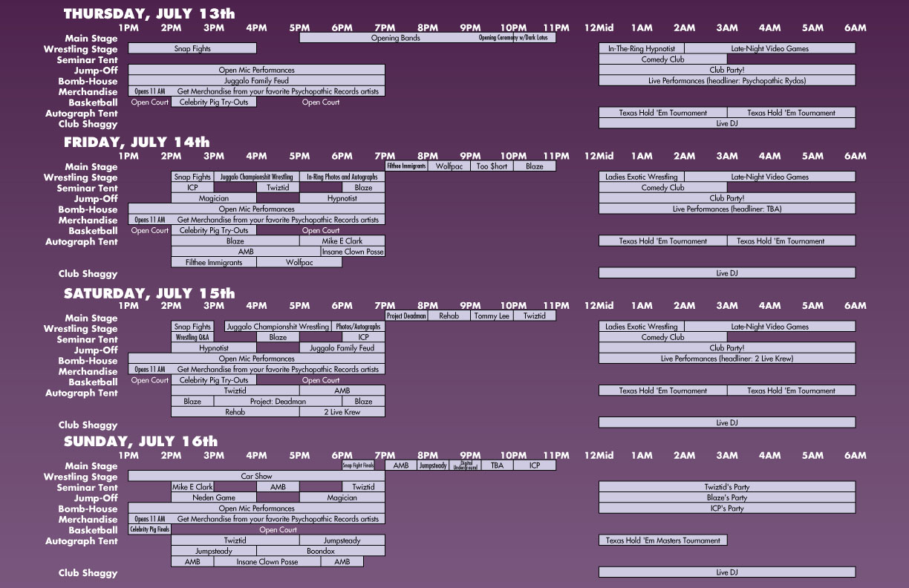909x588 pixels.
Task: Select Friday's 'Magician' Jump-Off block
Action: click(214, 198)
